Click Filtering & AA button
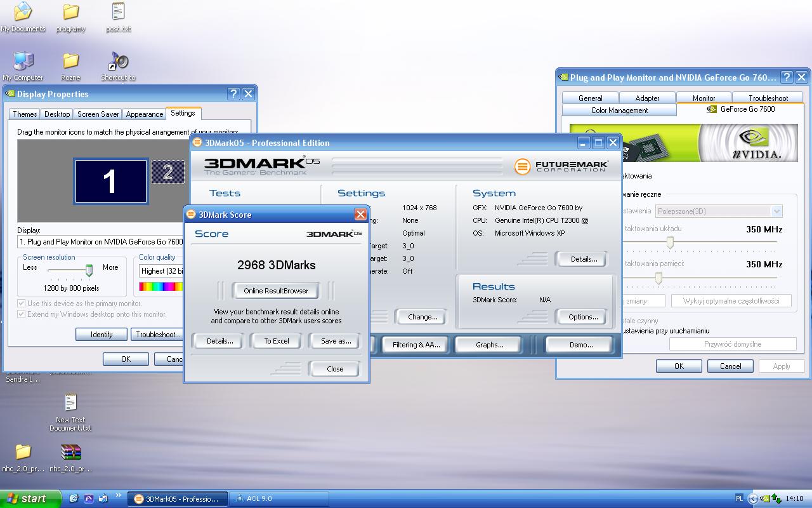This screenshot has width=812, height=508. [416, 345]
